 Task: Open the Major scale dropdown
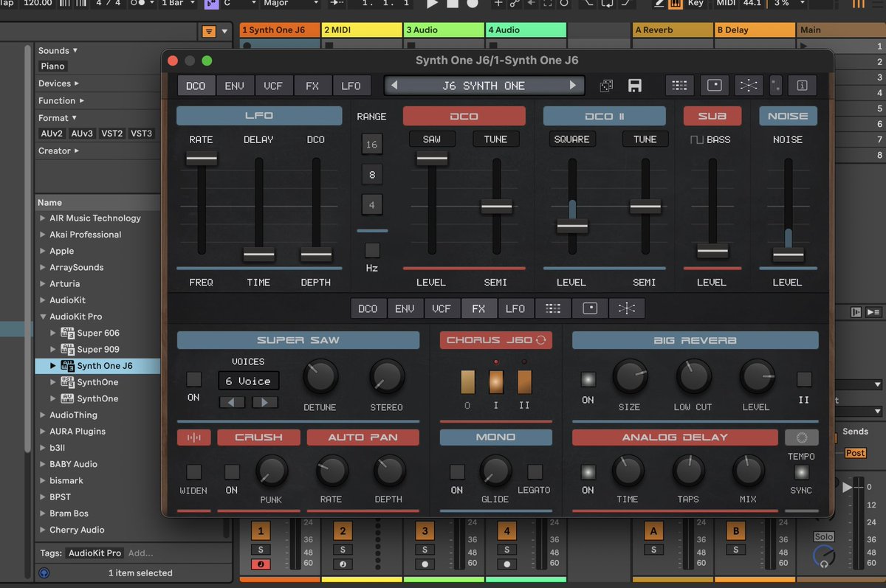[x=291, y=4]
